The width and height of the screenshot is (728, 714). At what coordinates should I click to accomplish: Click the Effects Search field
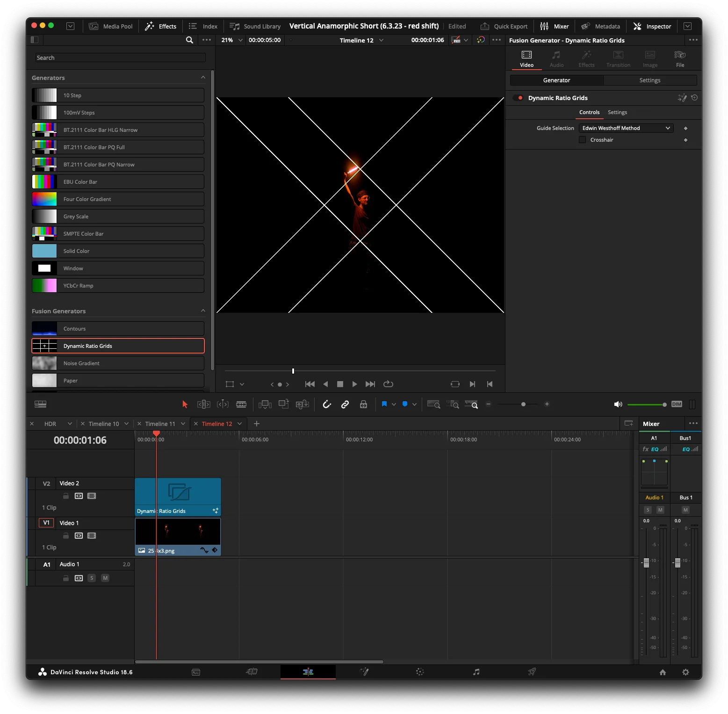point(121,58)
